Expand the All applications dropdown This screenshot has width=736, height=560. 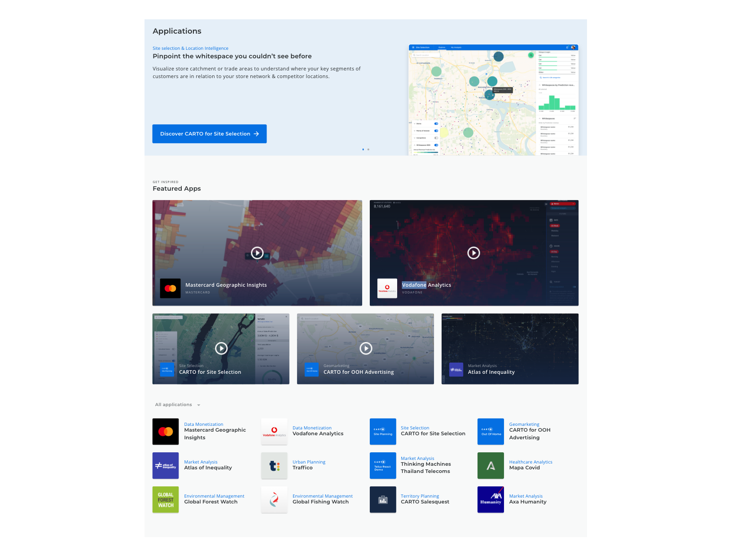pos(178,405)
